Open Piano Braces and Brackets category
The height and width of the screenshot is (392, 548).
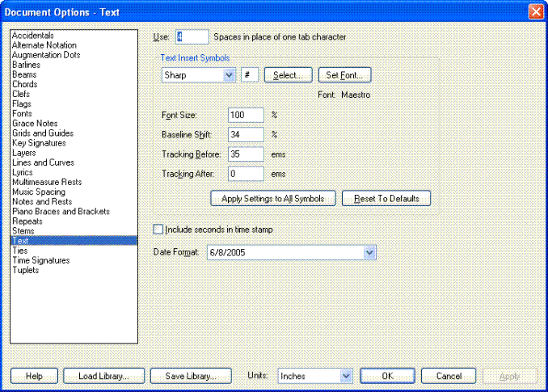(61, 212)
